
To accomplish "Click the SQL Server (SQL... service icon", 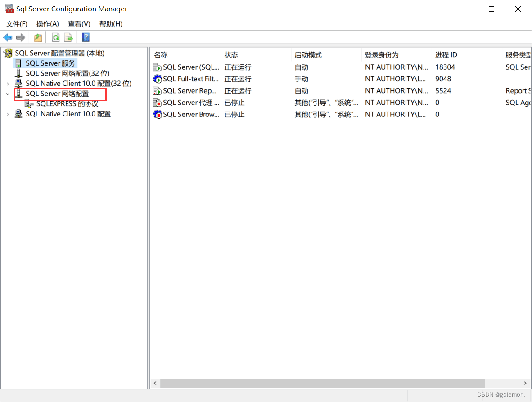I will (x=157, y=67).
